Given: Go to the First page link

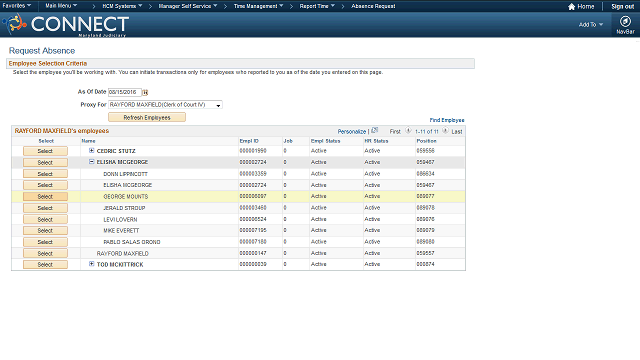Looking at the screenshot, I should [x=395, y=131].
